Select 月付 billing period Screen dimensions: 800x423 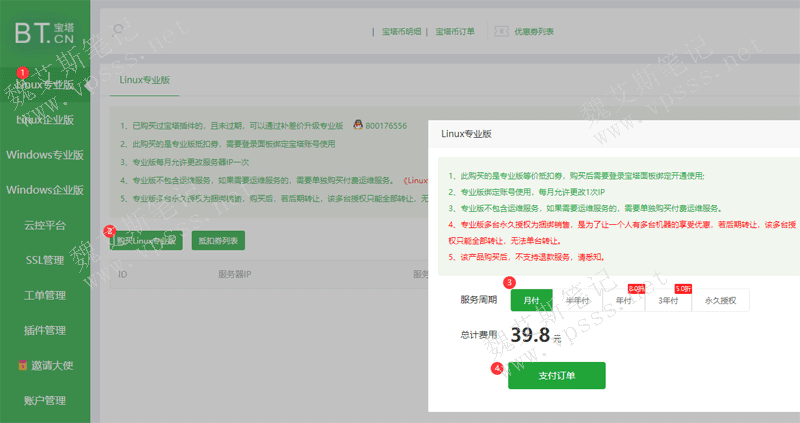[x=531, y=299]
